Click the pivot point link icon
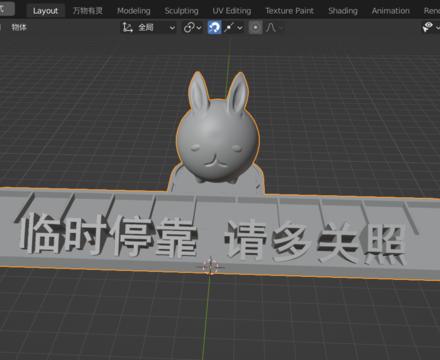 (x=189, y=27)
